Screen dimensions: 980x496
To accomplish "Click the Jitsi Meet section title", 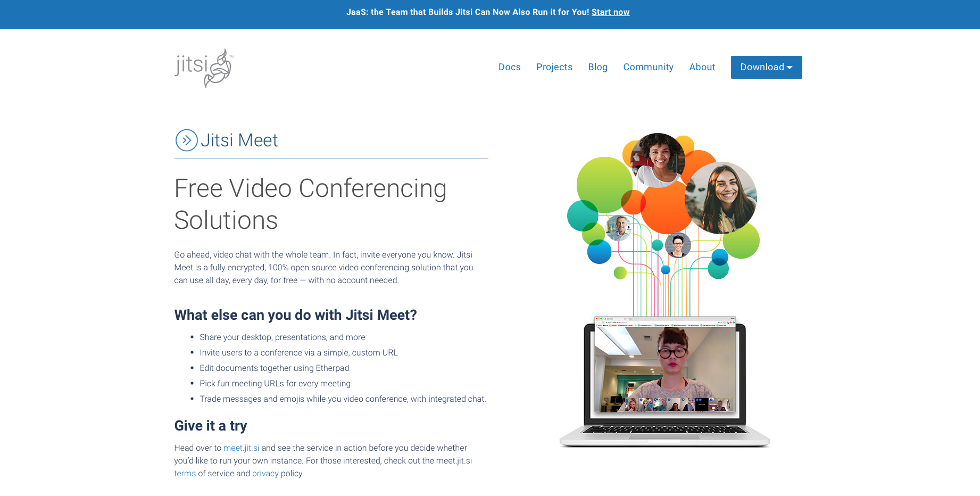I will coord(239,140).
